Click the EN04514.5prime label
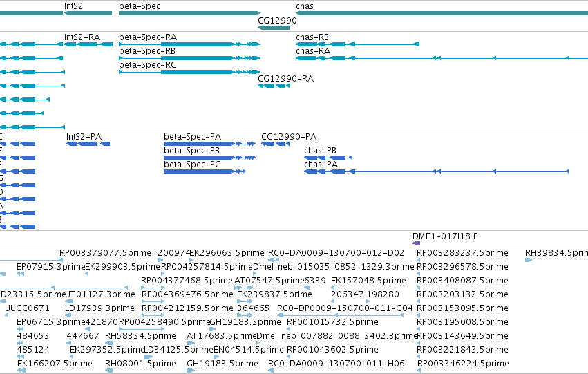Image resolution: width=588 pixels, height=374 pixels. click(x=249, y=350)
